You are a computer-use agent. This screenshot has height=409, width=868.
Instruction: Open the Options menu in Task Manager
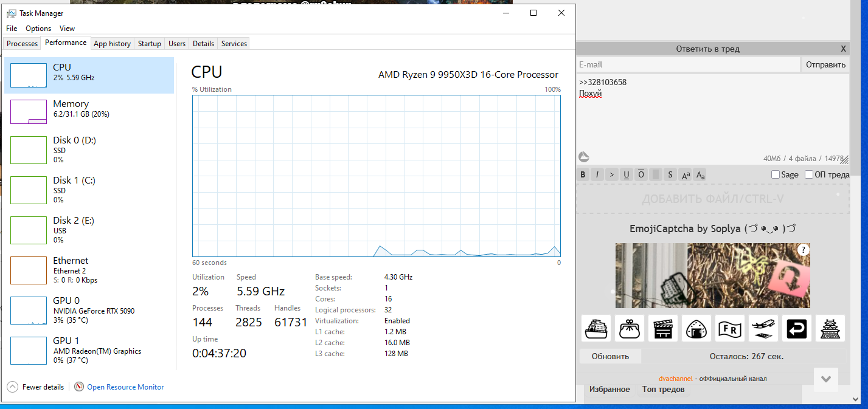click(x=38, y=29)
